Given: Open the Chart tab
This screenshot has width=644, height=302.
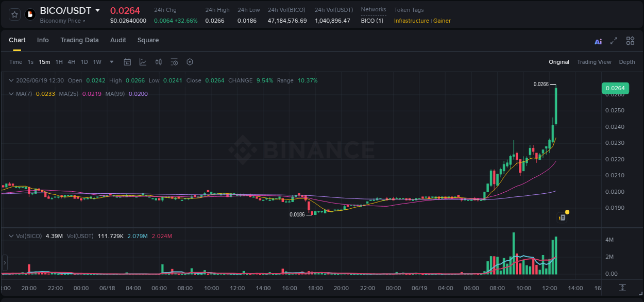Looking at the screenshot, I should point(17,40).
